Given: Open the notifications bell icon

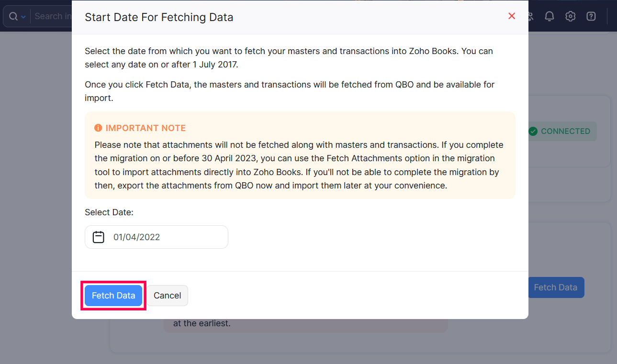Looking at the screenshot, I should (x=549, y=16).
